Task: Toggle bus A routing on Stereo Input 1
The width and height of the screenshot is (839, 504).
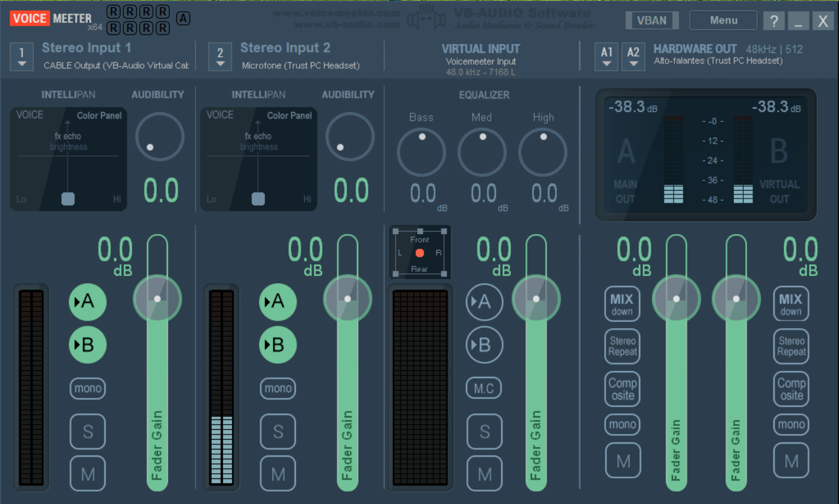Action: [87, 302]
